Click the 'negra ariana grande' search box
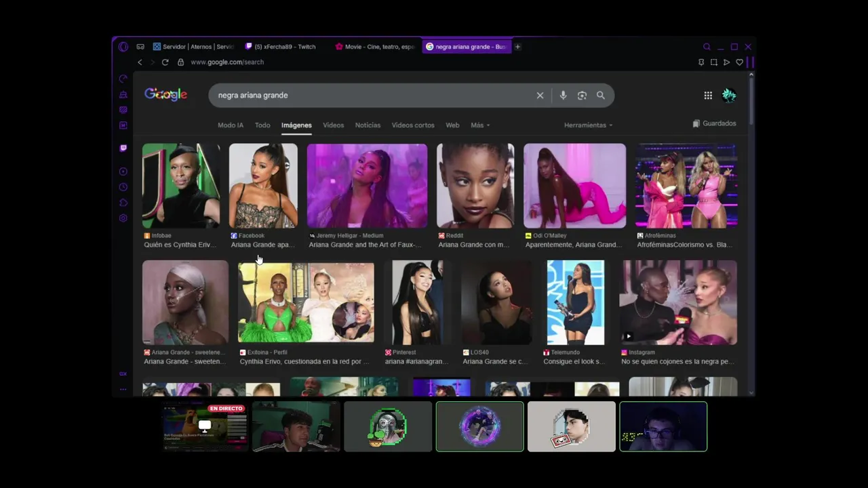This screenshot has width=868, height=488. coord(373,96)
